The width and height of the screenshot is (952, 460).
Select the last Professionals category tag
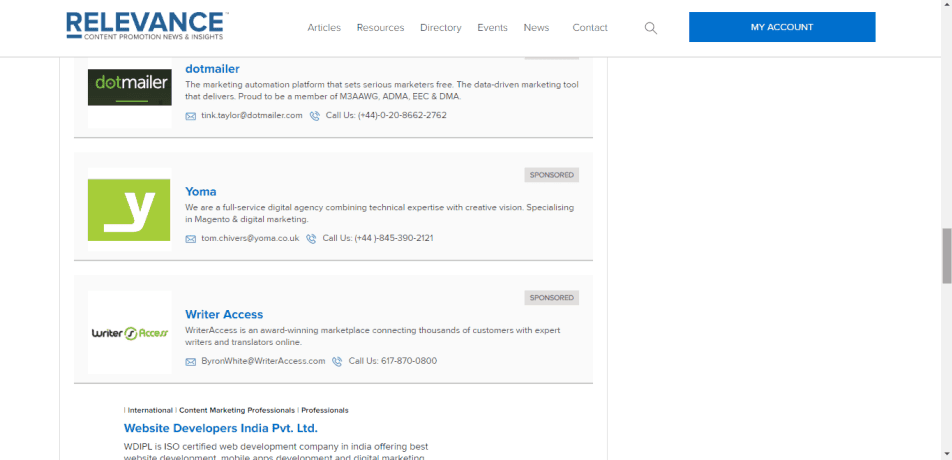coord(325,410)
